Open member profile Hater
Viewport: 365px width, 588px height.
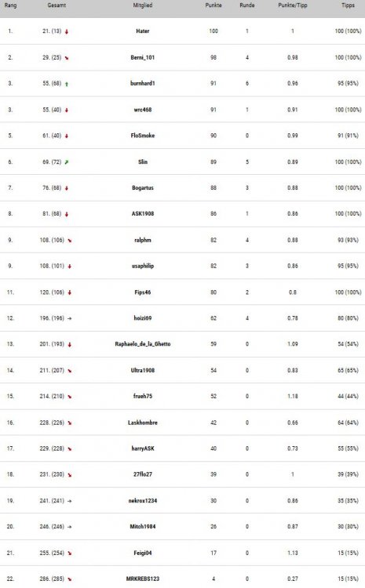point(143,31)
